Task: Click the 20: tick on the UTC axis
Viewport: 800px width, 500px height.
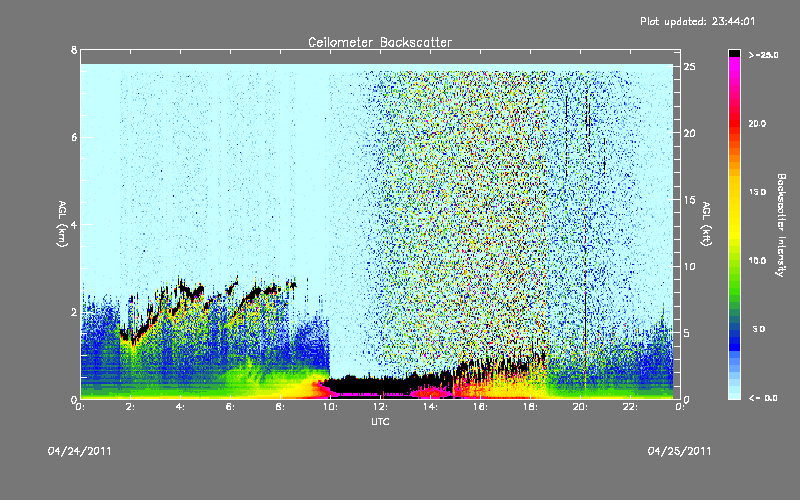Action: coord(580,407)
